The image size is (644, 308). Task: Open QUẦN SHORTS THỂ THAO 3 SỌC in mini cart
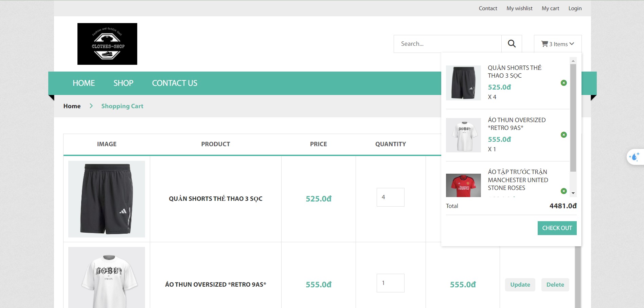point(515,72)
